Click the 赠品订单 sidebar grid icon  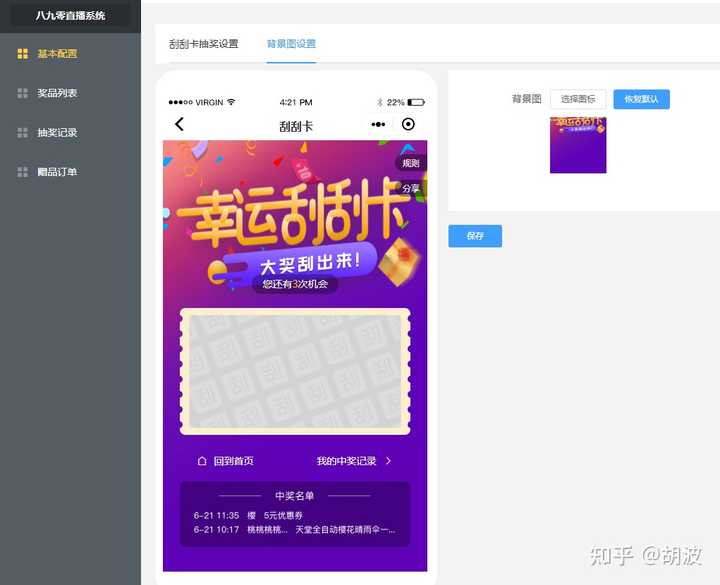(22, 172)
